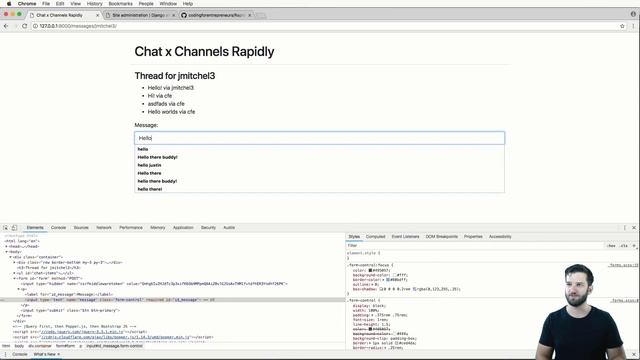The height and width of the screenshot is (360, 640).
Task: Collapse the form id=form node
Action: (x=15, y=278)
